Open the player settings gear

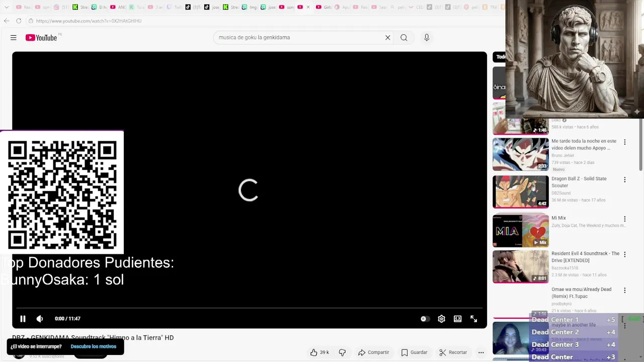pyautogui.click(x=441, y=319)
